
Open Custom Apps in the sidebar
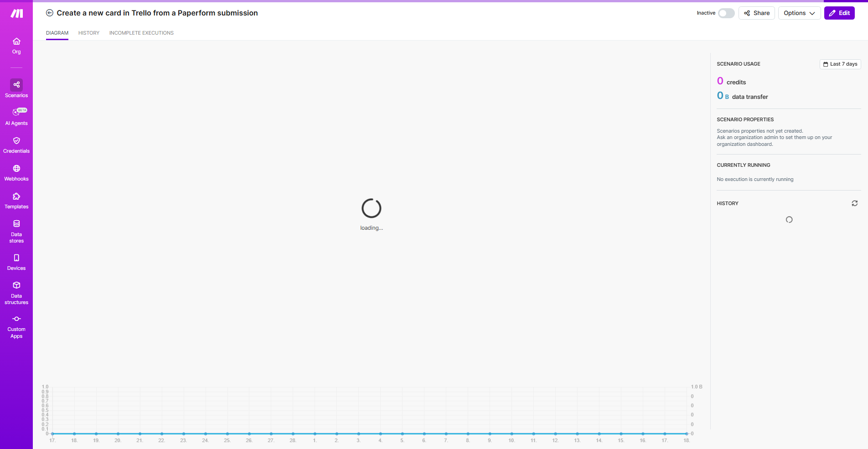pyautogui.click(x=16, y=326)
